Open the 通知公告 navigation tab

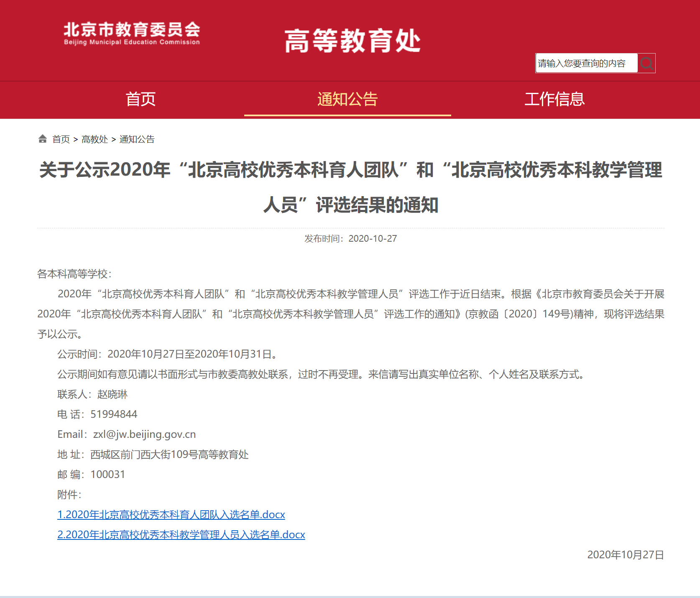pos(347,99)
